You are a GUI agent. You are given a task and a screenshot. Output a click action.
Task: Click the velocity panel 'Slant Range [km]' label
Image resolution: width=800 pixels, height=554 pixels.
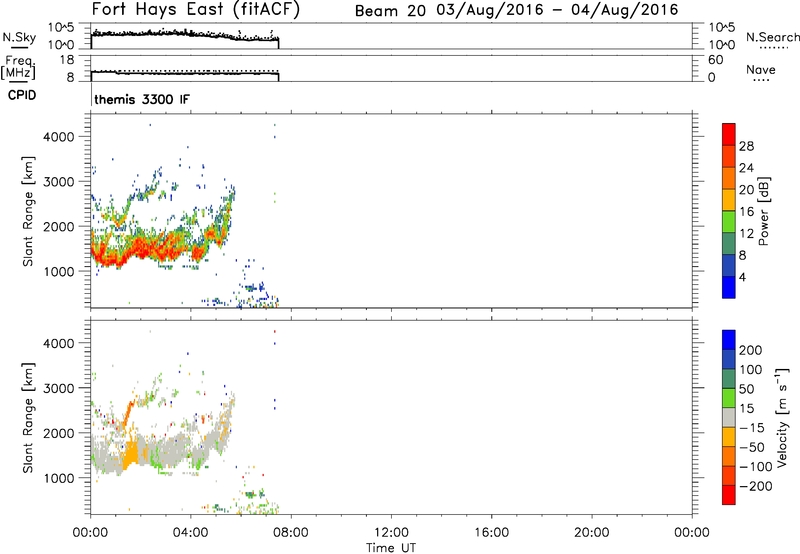[x=28, y=418]
